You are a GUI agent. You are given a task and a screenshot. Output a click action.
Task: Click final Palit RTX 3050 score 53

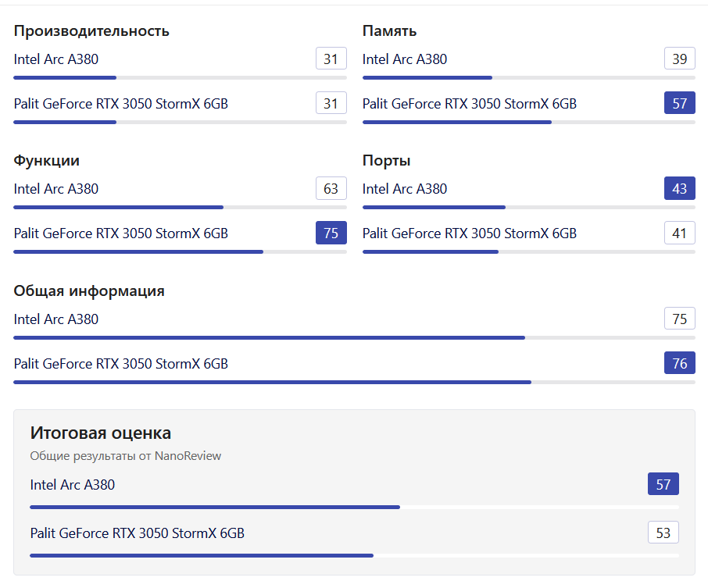663,534
